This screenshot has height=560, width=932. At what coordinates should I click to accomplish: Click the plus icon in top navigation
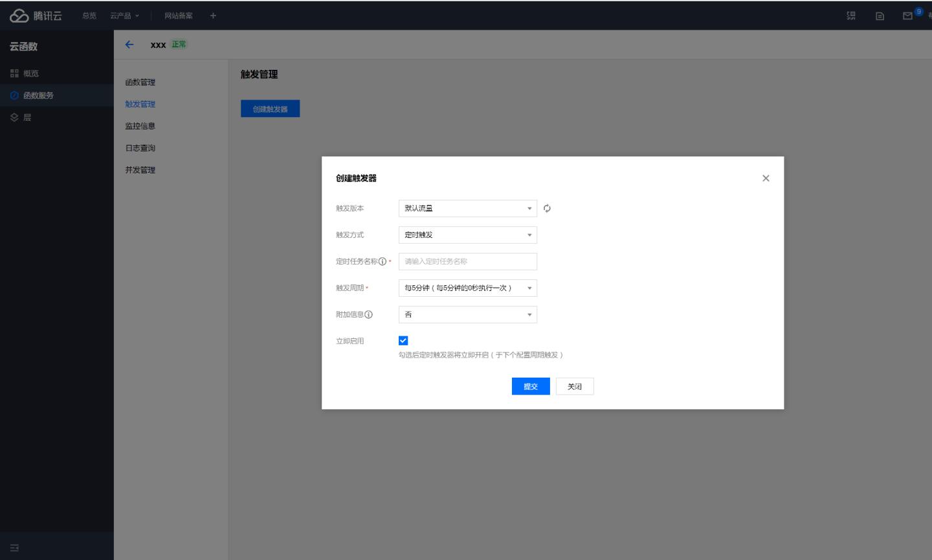pyautogui.click(x=213, y=16)
